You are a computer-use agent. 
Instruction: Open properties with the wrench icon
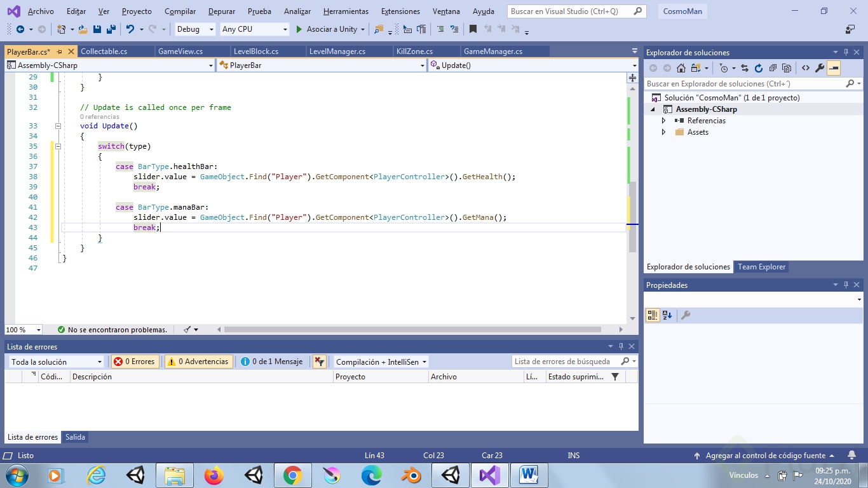[820, 68]
